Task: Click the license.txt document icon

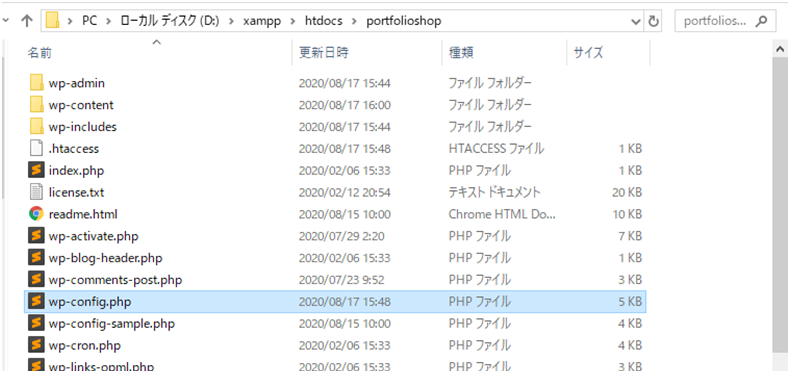Action: click(x=37, y=192)
